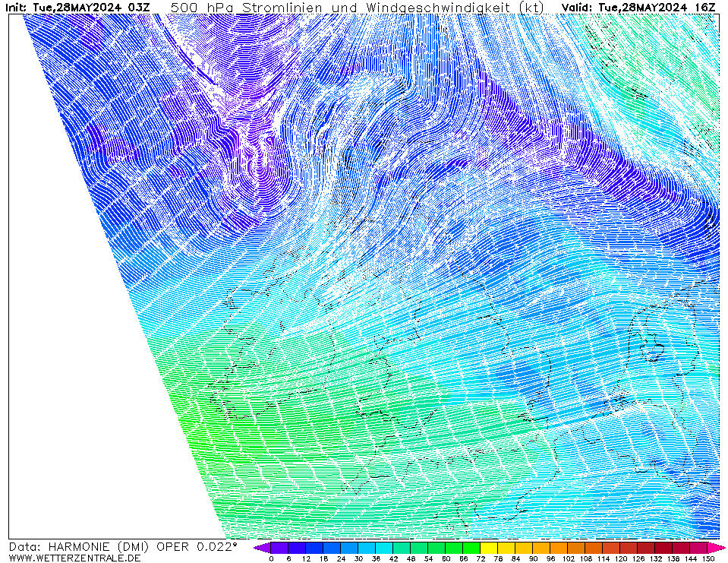Click the legend value '114'

(603, 558)
